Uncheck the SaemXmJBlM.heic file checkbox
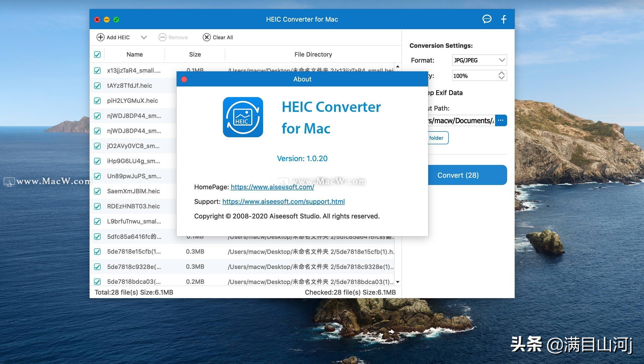The height and width of the screenshot is (364, 644). [97, 191]
